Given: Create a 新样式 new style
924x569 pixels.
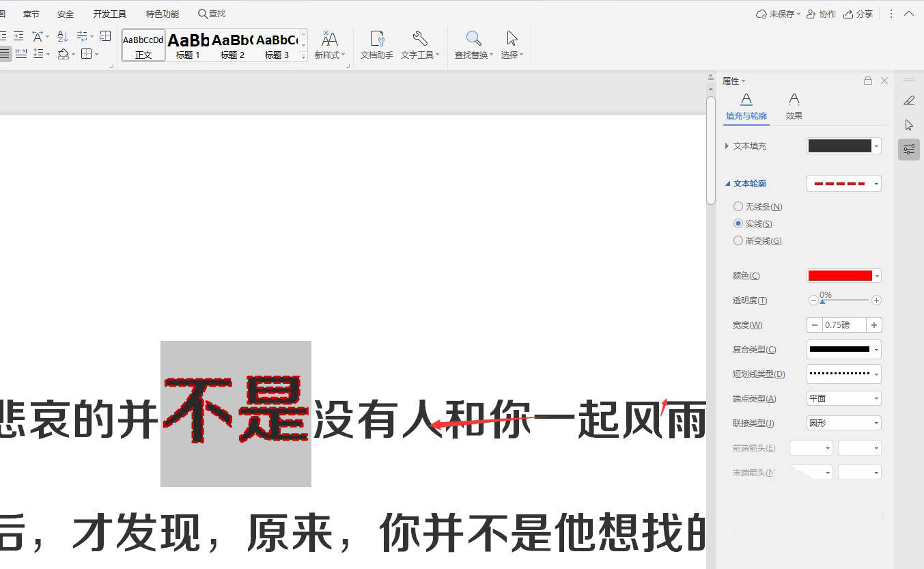Looking at the screenshot, I should click(x=330, y=46).
